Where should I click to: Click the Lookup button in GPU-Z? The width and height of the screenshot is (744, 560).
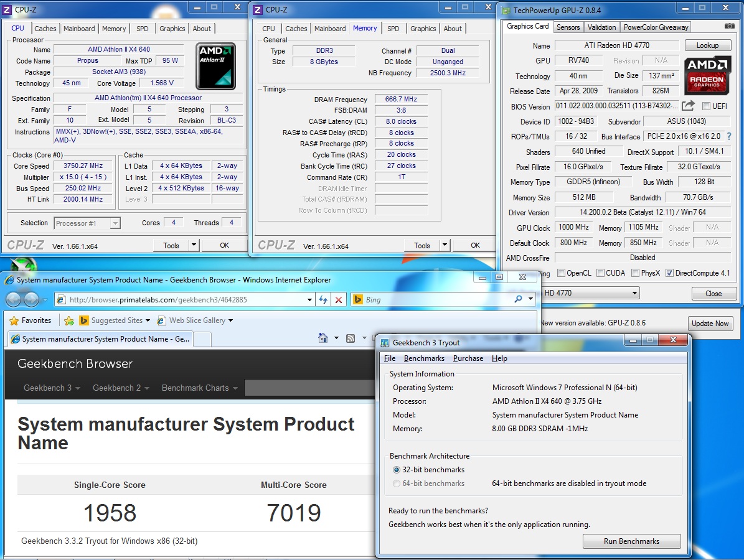(707, 45)
